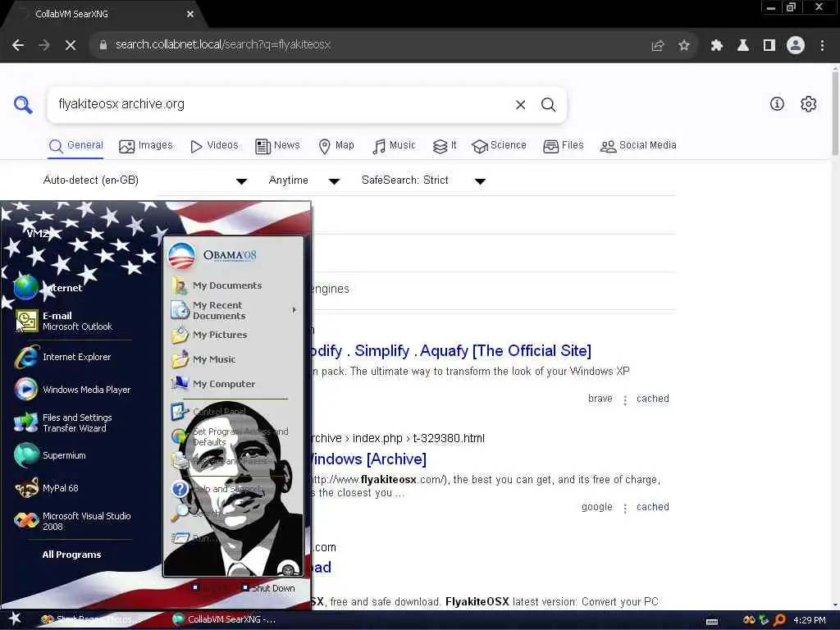Click the Start button star icon
This screenshot has height=630, width=840.
pos(15,619)
